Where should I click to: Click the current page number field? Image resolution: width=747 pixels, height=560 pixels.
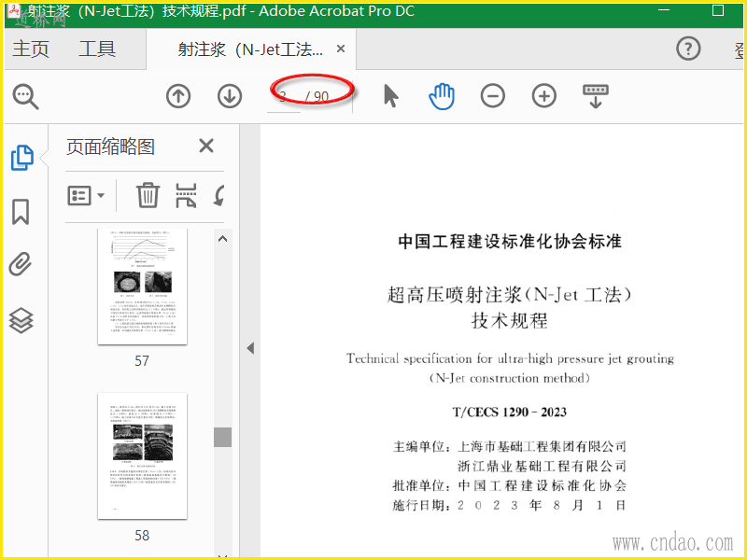point(284,97)
